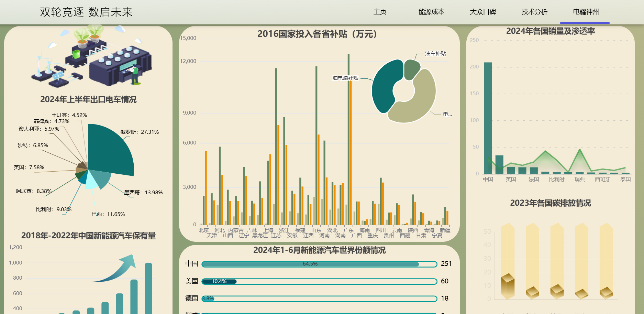Click the 油电混补贴 donut label
This screenshot has width=644, height=314.
[345, 78]
